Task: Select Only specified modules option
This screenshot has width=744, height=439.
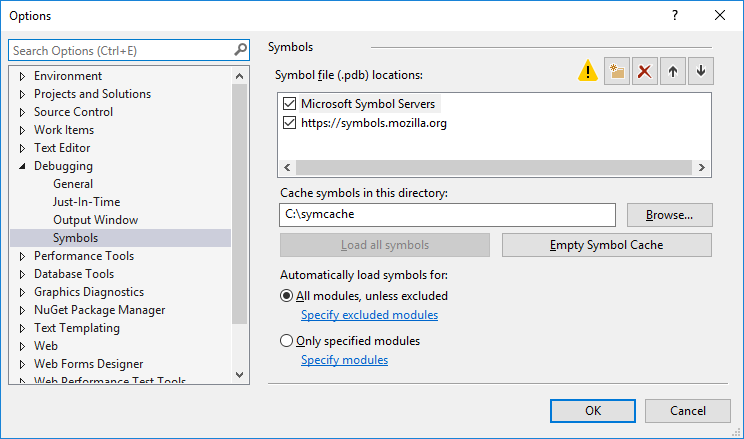Action: click(x=288, y=341)
